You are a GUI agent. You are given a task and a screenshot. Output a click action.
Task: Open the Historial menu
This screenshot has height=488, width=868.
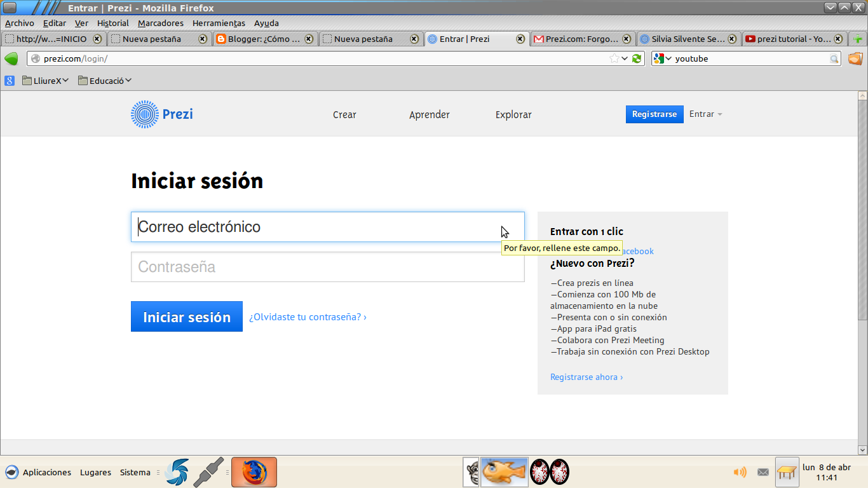tap(113, 23)
